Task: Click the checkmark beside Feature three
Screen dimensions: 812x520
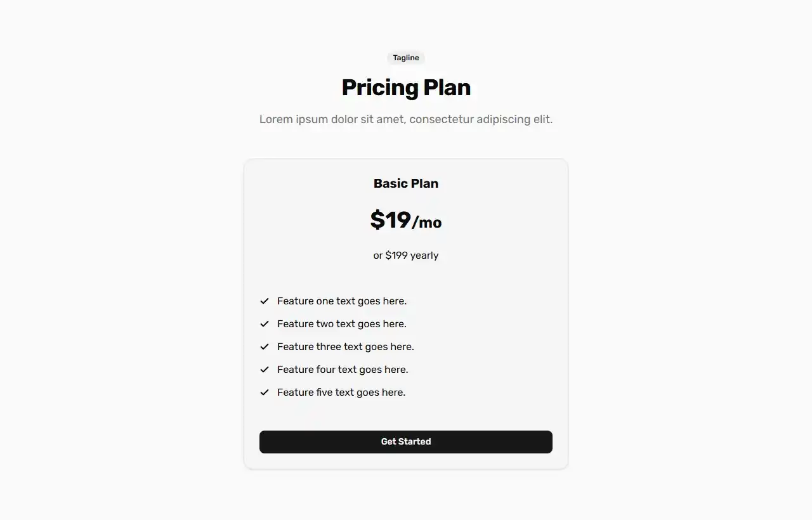Action: 264,346
